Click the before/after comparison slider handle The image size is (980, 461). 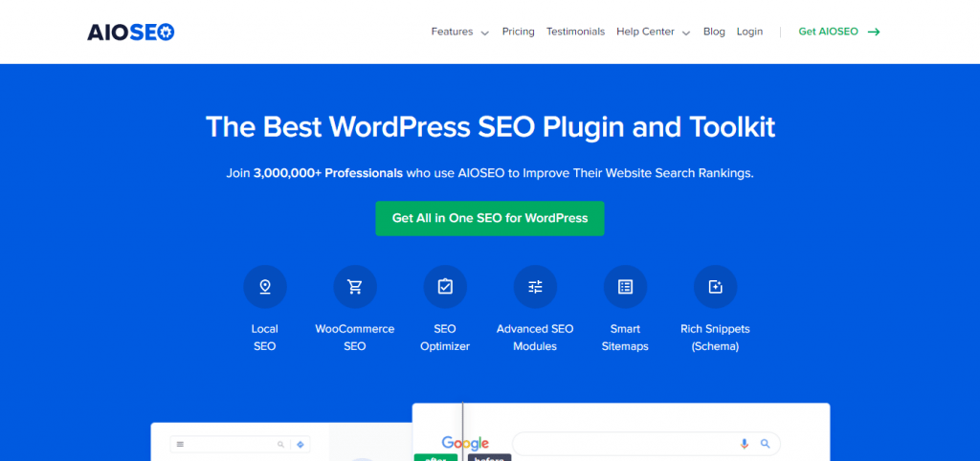click(x=462, y=431)
